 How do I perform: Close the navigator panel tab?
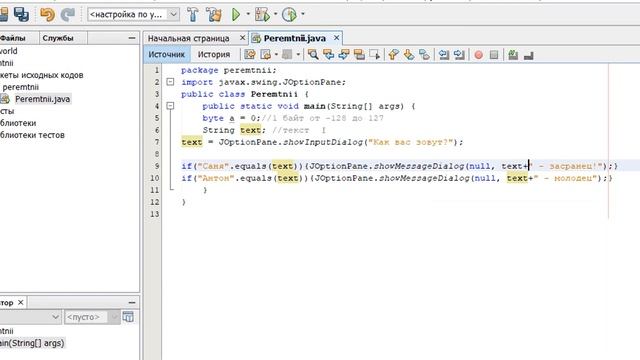click(x=20, y=302)
